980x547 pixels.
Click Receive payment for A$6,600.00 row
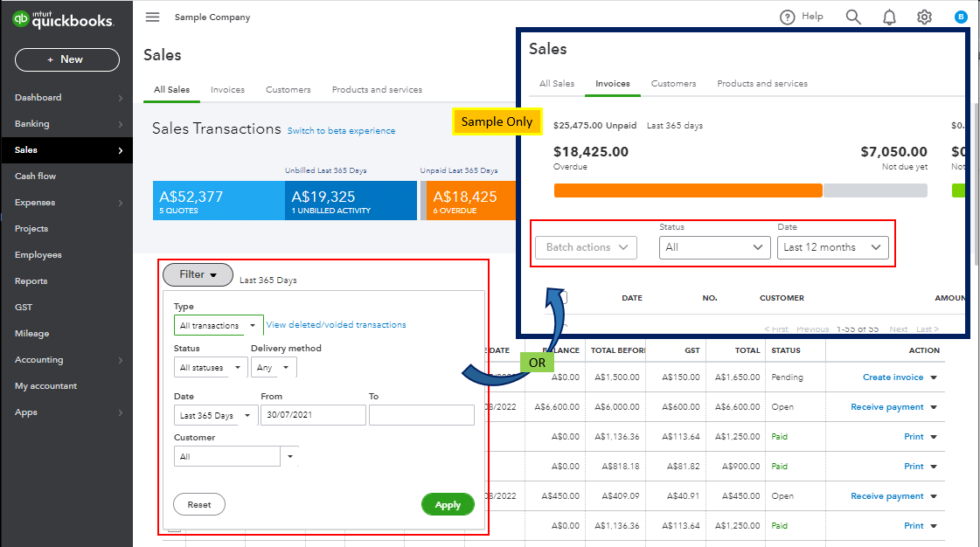coord(886,407)
